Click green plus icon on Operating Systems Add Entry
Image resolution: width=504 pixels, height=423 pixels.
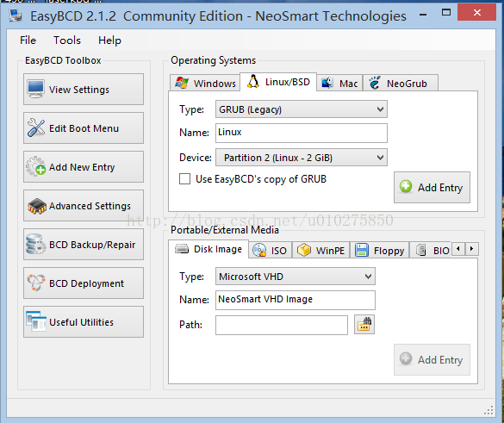[x=406, y=186]
